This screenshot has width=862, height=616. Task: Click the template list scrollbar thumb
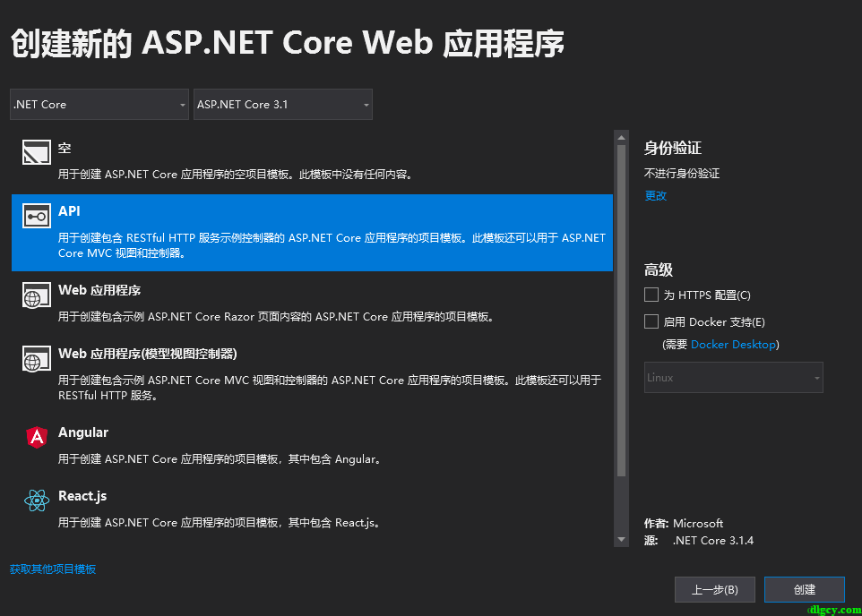tap(621, 311)
